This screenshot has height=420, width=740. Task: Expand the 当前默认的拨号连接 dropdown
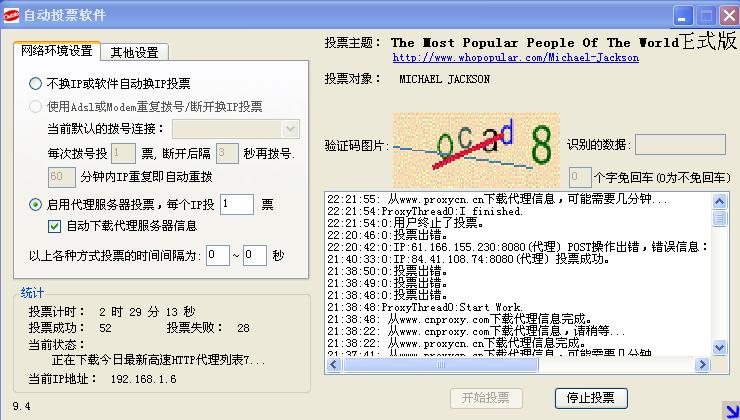click(290, 129)
